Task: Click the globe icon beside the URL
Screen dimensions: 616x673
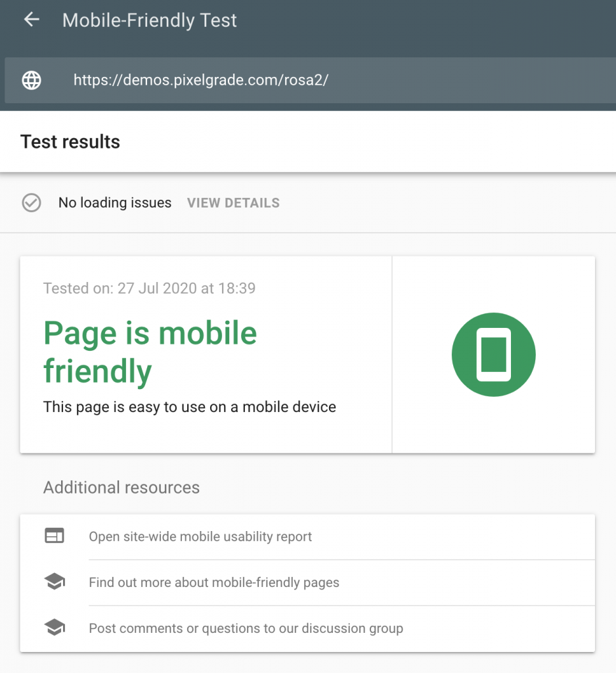Action: click(31, 81)
